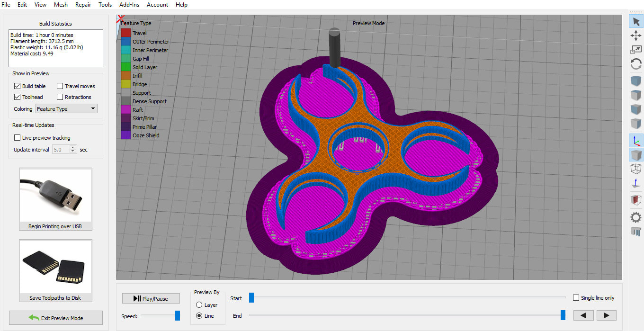Enable Travel moves in preview
Image resolution: width=644 pixels, height=331 pixels.
60,86
